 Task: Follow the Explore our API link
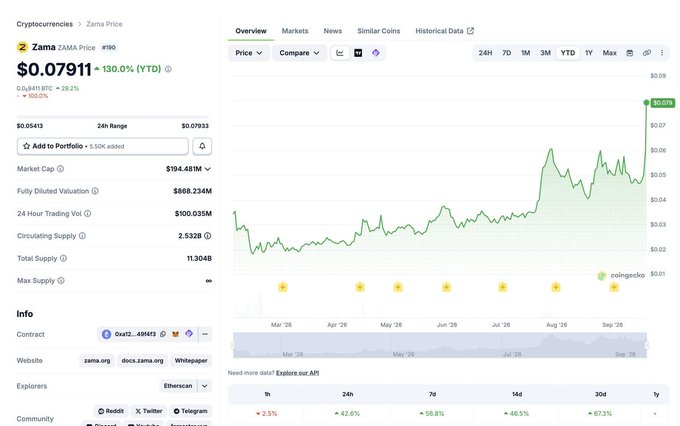tap(298, 373)
